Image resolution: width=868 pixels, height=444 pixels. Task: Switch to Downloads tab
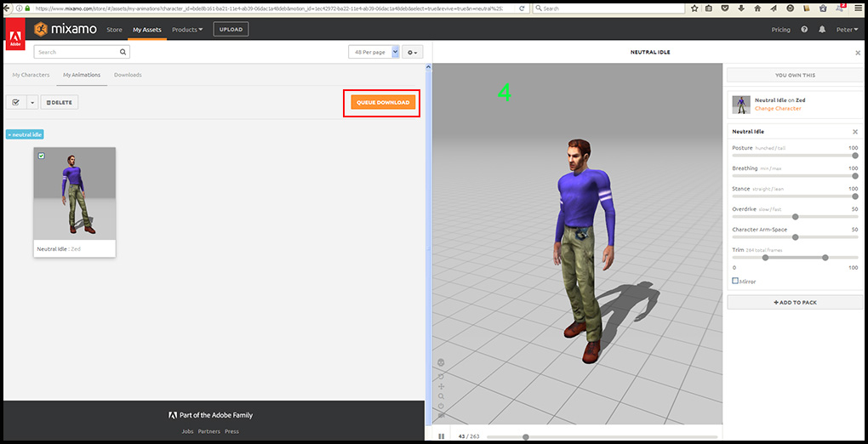tap(128, 75)
